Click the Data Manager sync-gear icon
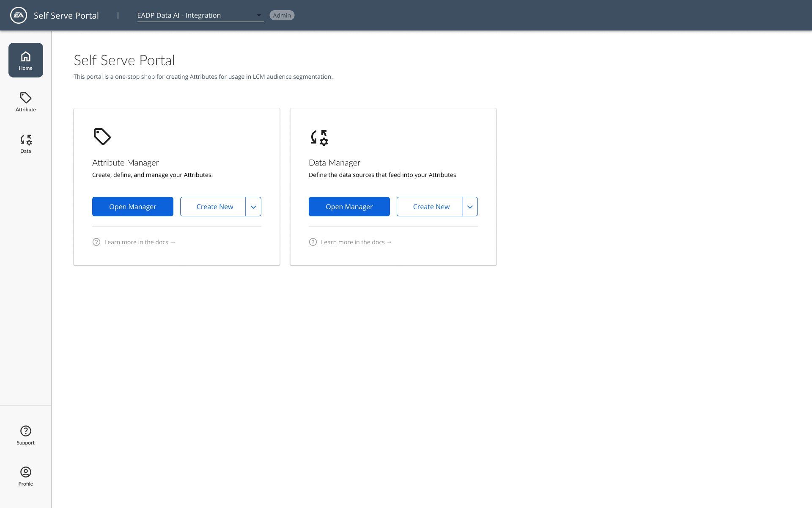 click(319, 138)
